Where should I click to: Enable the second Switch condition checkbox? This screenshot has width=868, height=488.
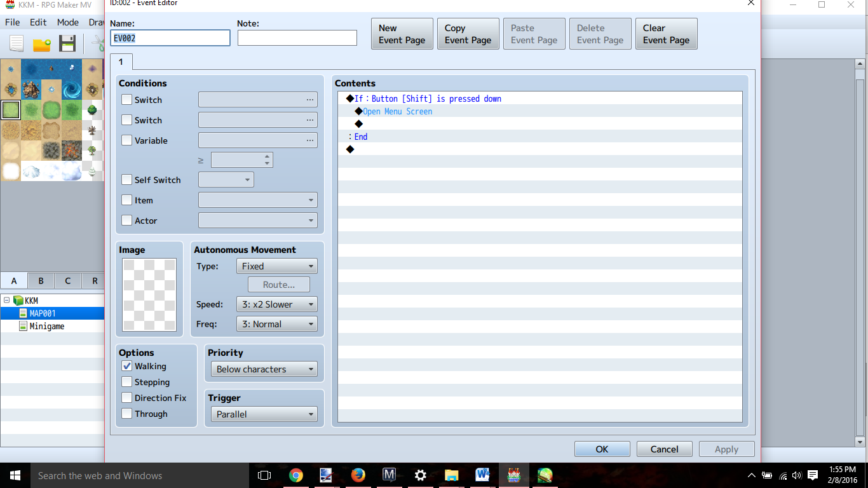coord(127,120)
